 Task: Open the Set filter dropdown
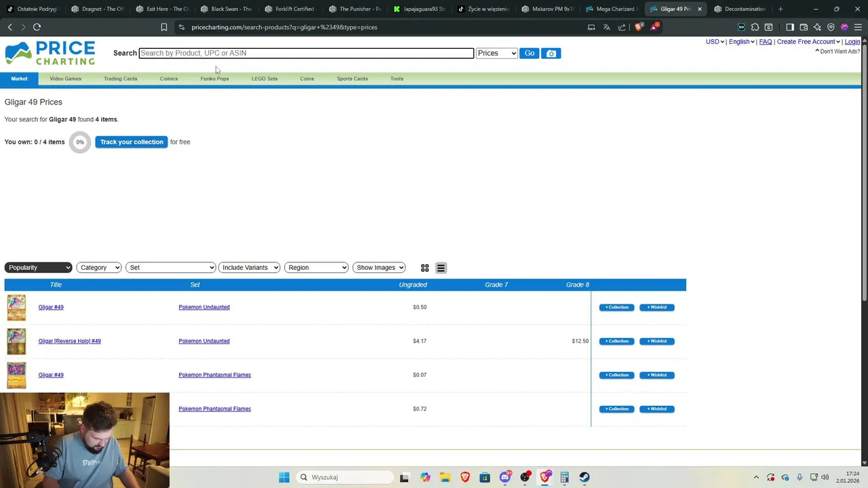click(171, 268)
